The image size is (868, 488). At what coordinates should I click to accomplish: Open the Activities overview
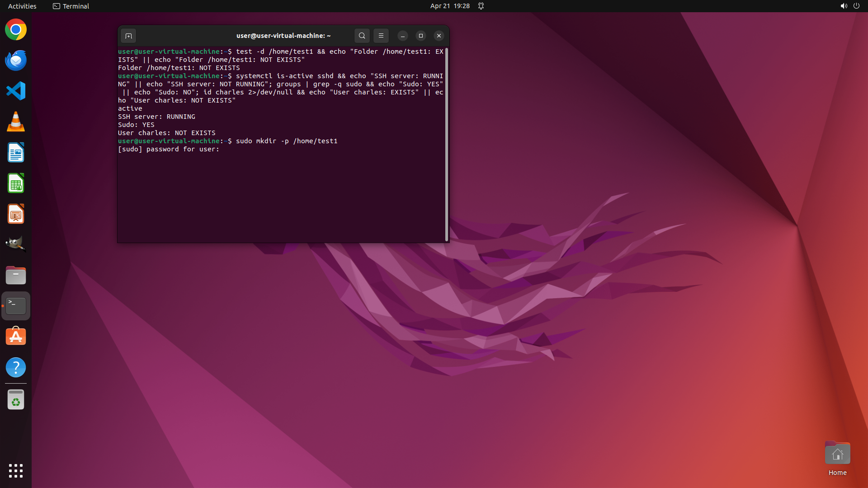22,6
